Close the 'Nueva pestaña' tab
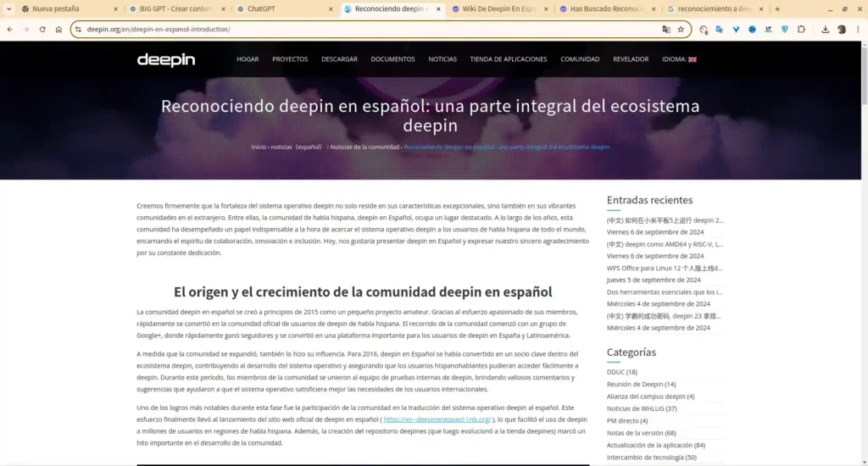 [115, 8]
